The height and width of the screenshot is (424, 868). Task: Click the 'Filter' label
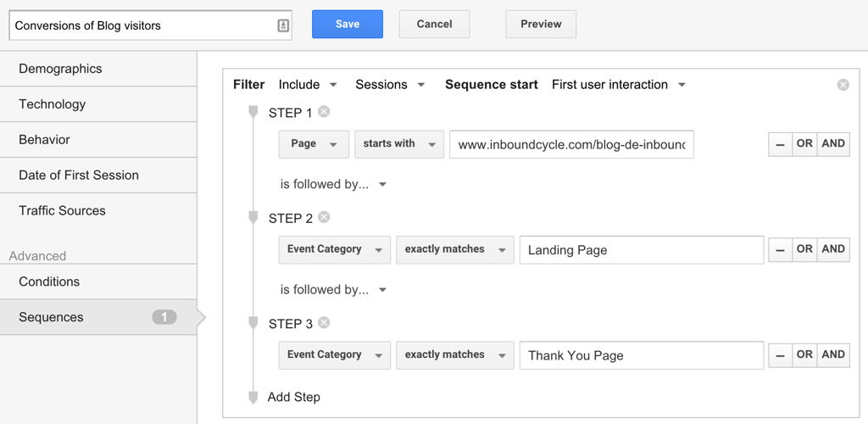[x=248, y=85]
